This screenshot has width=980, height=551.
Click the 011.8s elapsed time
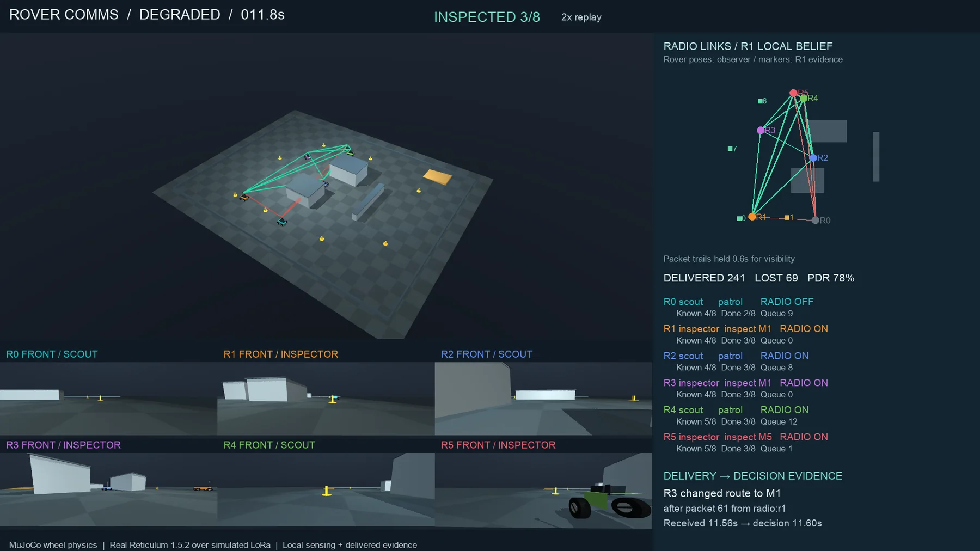(x=262, y=15)
